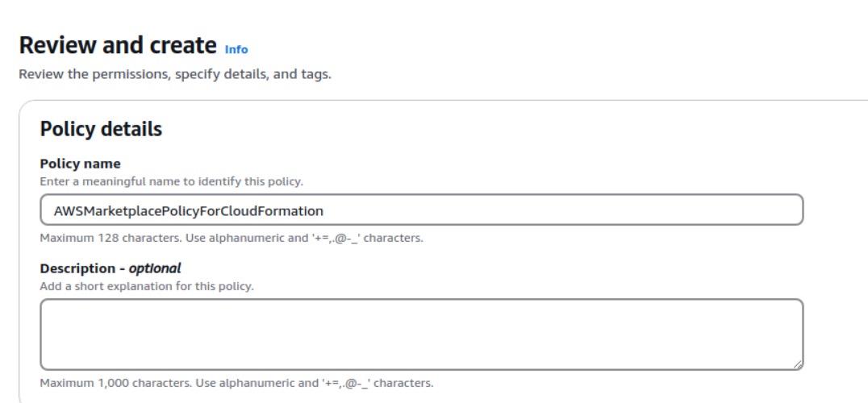Click inside the Policy name field

(421, 210)
